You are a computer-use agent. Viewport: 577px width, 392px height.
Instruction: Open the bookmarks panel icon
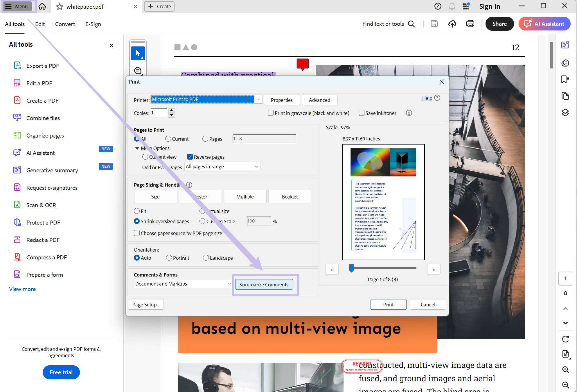pyautogui.click(x=565, y=79)
